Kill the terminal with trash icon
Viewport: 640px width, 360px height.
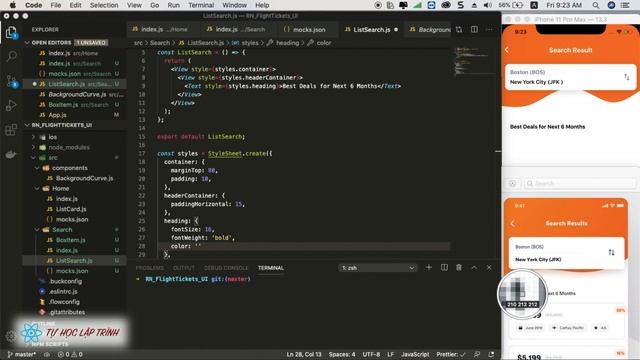[459, 267]
